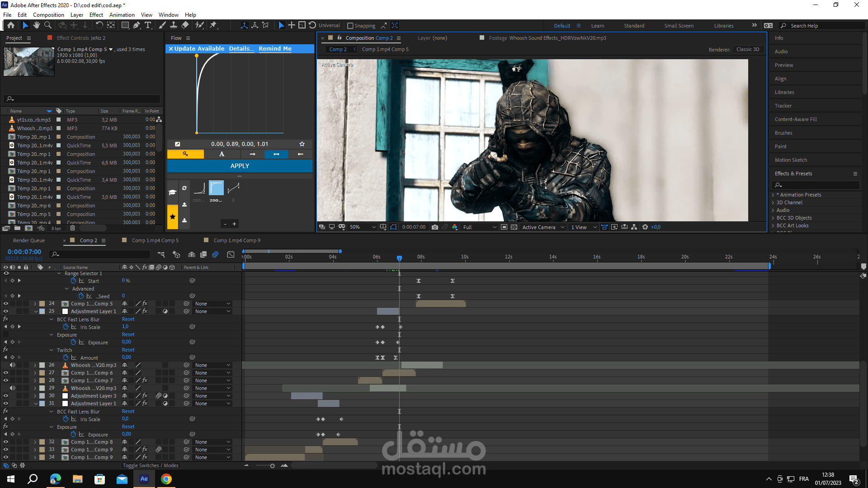
Task: Click the timeline zoom slider handle
Action: pos(272,466)
